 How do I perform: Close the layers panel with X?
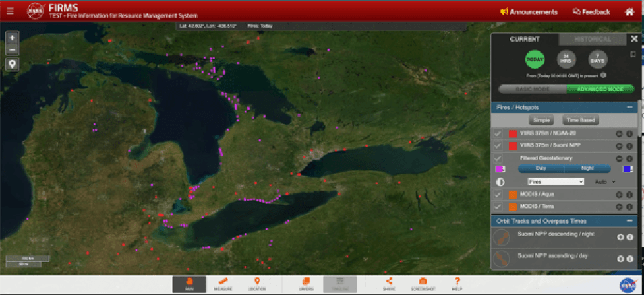634,39
